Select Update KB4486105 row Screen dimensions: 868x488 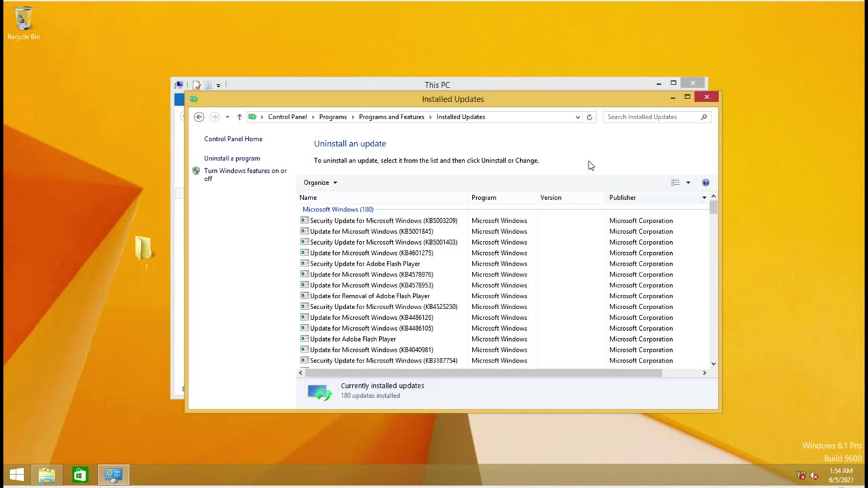(502, 329)
